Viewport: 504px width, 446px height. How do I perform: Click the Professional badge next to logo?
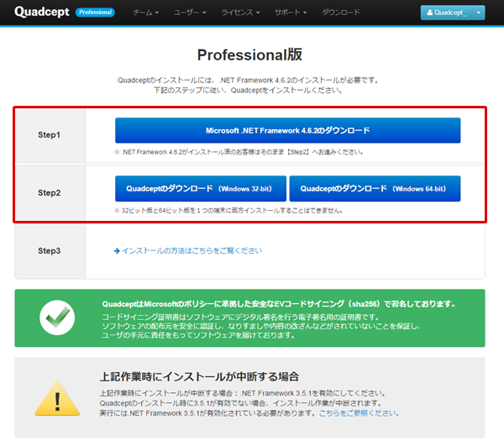click(x=95, y=13)
